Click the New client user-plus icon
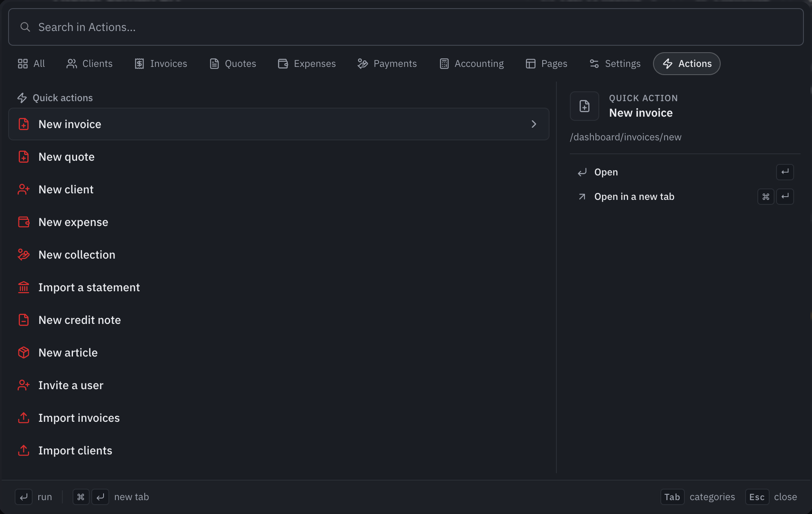The width and height of the screenshot is (812, 514). pos(24,189)
